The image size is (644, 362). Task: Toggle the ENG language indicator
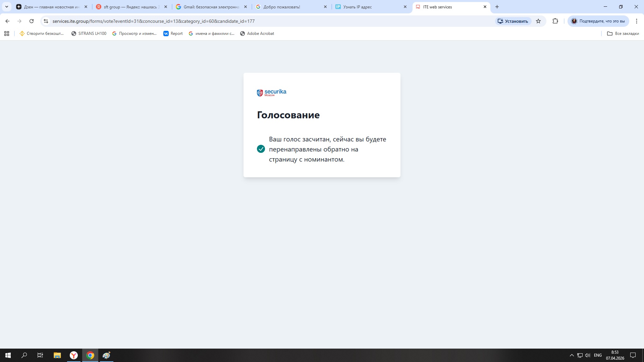pyautogui.click(x=597, y=355)
